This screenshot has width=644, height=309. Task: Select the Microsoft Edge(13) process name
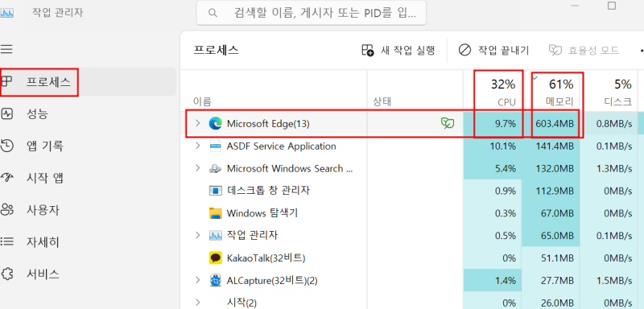(x=268, y=123)
